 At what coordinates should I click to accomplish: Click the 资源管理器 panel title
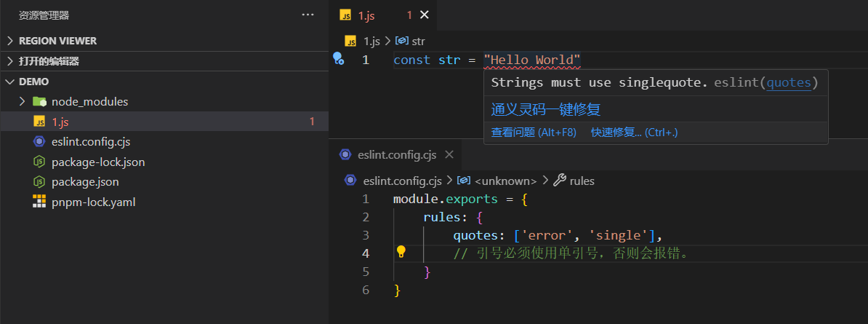tap(44, 15)
